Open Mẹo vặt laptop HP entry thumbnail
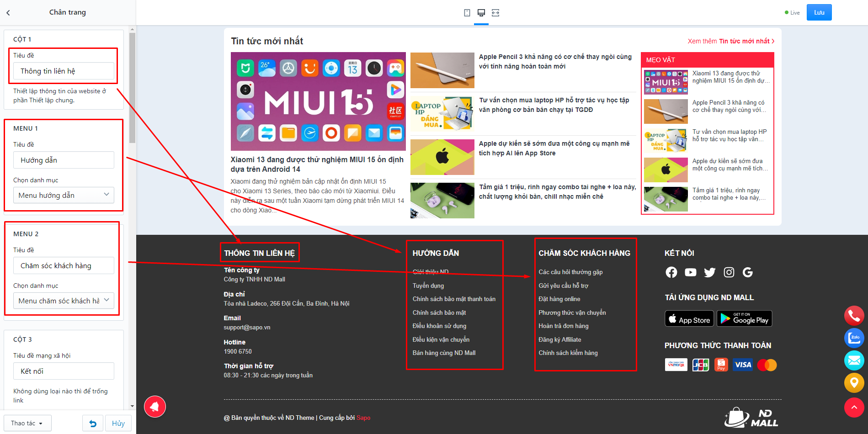 (666, 140)
